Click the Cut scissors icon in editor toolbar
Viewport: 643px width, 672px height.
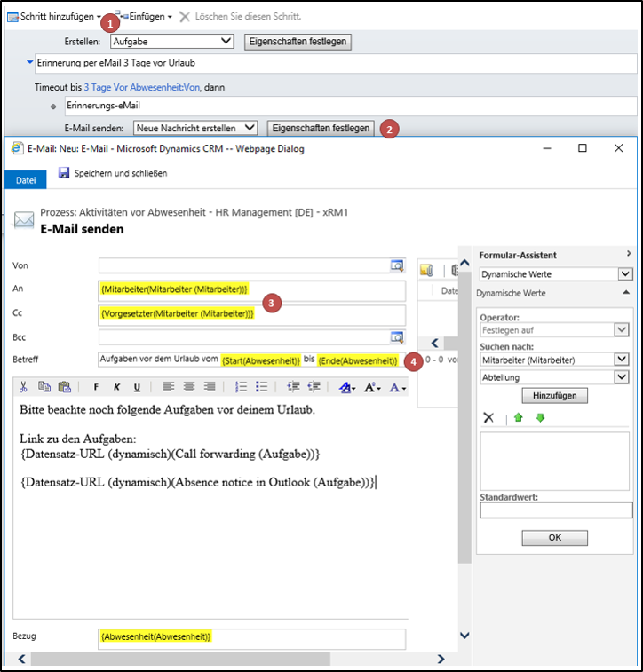coord(23,387)
